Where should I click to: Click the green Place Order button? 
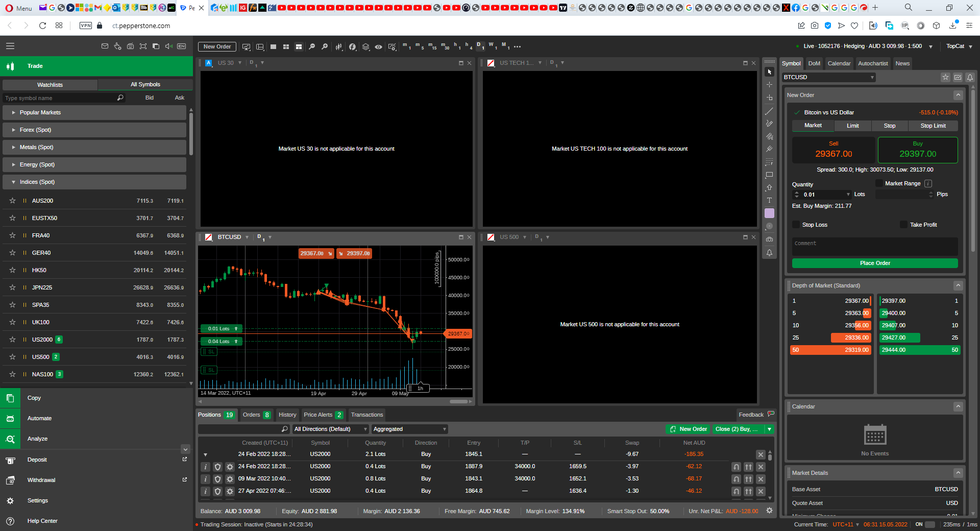click(x=875, y=263)
